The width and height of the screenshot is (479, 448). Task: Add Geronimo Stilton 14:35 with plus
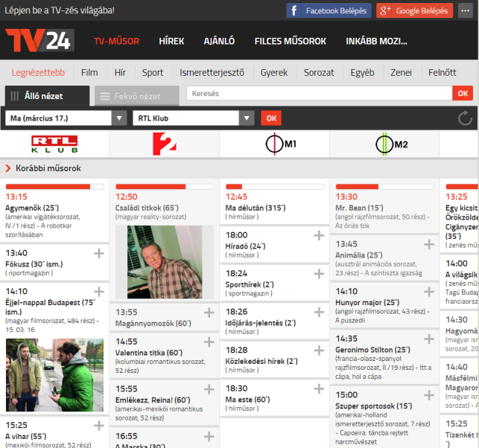click(x=429, y=339)
